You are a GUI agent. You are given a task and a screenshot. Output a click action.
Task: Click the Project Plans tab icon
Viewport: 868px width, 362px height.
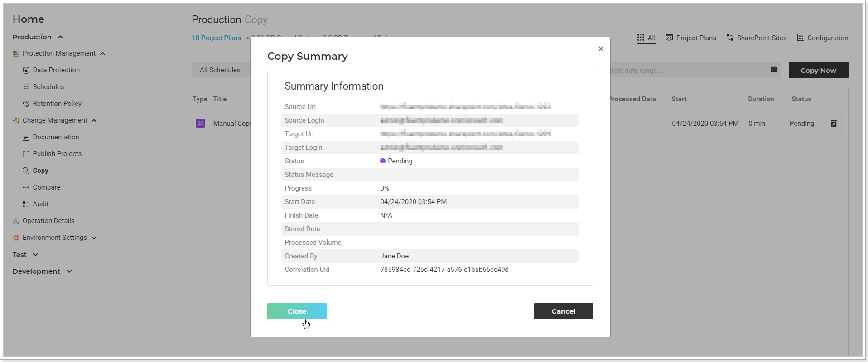[x=669, y=38]
